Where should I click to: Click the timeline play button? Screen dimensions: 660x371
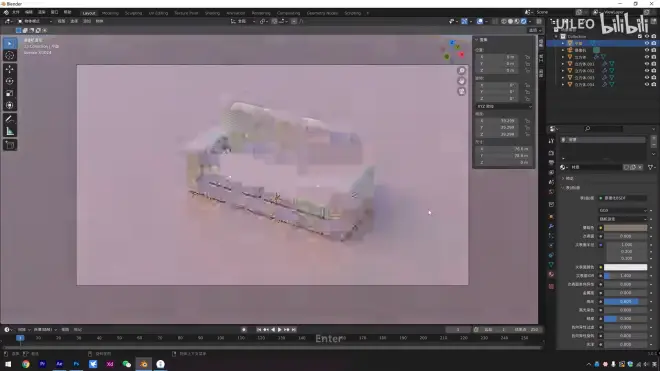click(279, 330)
